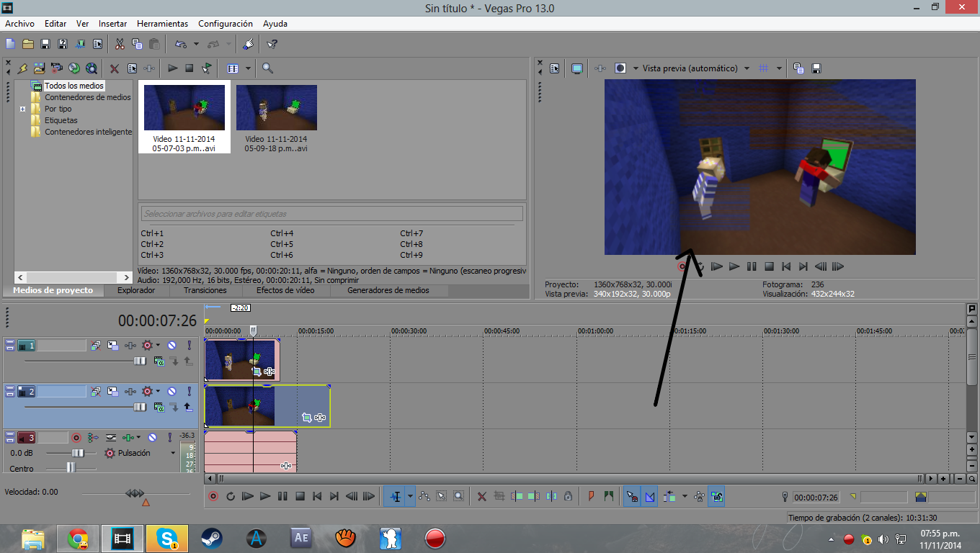Toggle Automatic Crossfades in the timeline toolbar
This screenshot has width=980, height=553.
click(649, 496)
